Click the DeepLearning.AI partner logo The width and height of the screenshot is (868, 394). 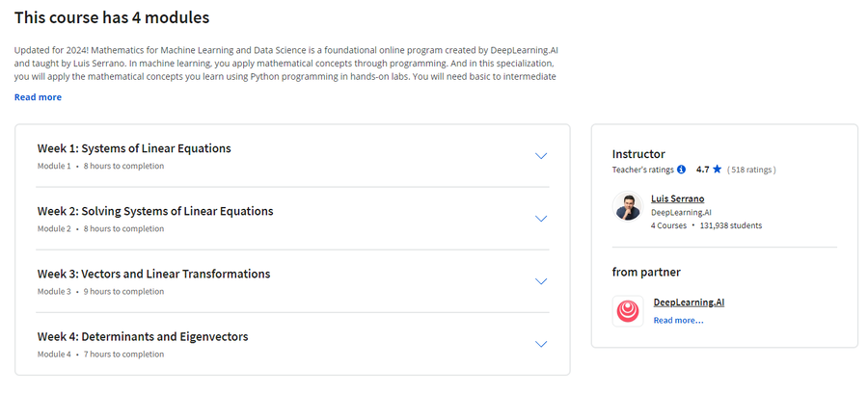628,311
